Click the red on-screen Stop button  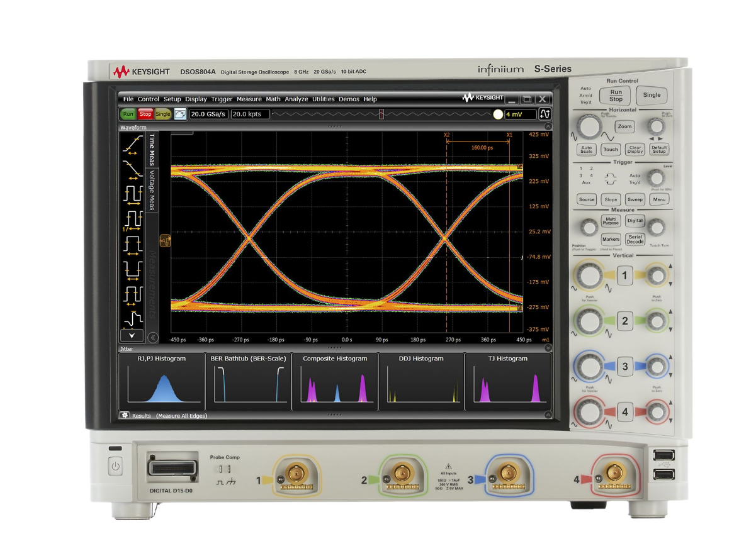tap(145, 114)
